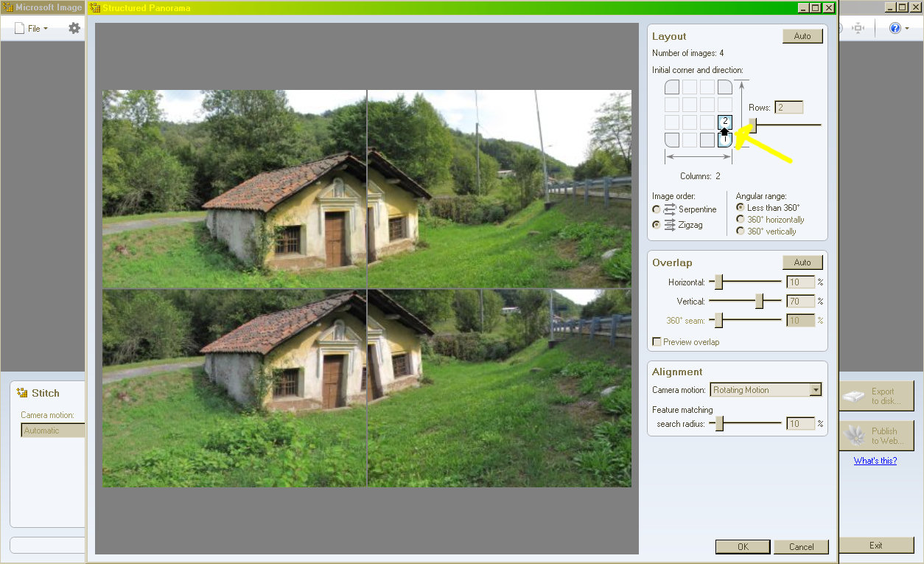
Task: Click Auto button in Overlap section
Action: 802,262
